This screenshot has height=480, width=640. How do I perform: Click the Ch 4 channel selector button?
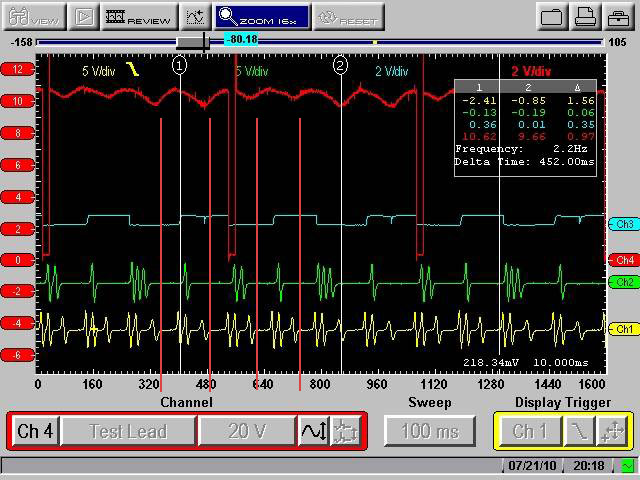(x=35, y=431)
